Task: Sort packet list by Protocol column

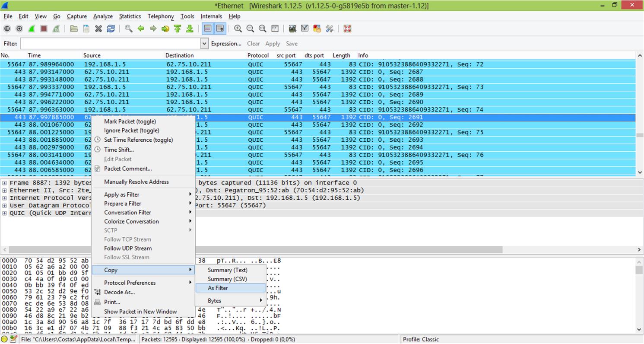Action: pos(258,55)
